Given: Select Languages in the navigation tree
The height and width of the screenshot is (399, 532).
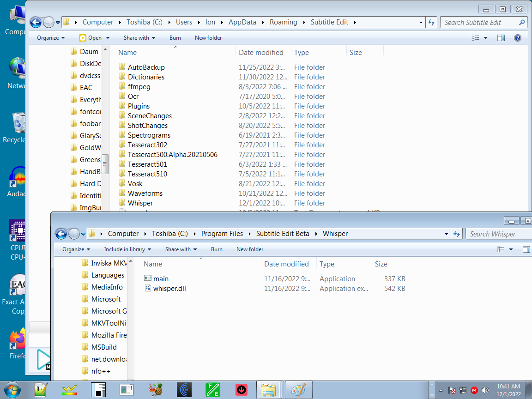Looking at the screenshot, I should [x=108, y=275].
